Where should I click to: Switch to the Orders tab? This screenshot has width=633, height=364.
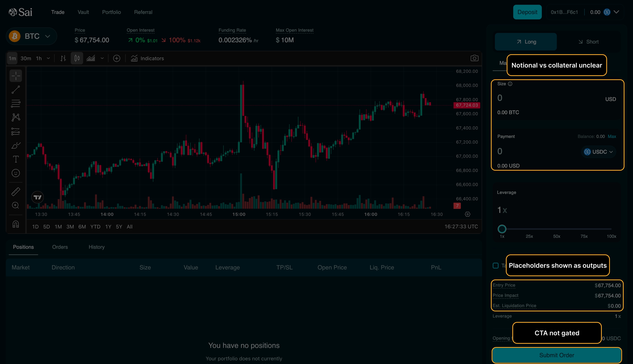[x=60, y=247]
